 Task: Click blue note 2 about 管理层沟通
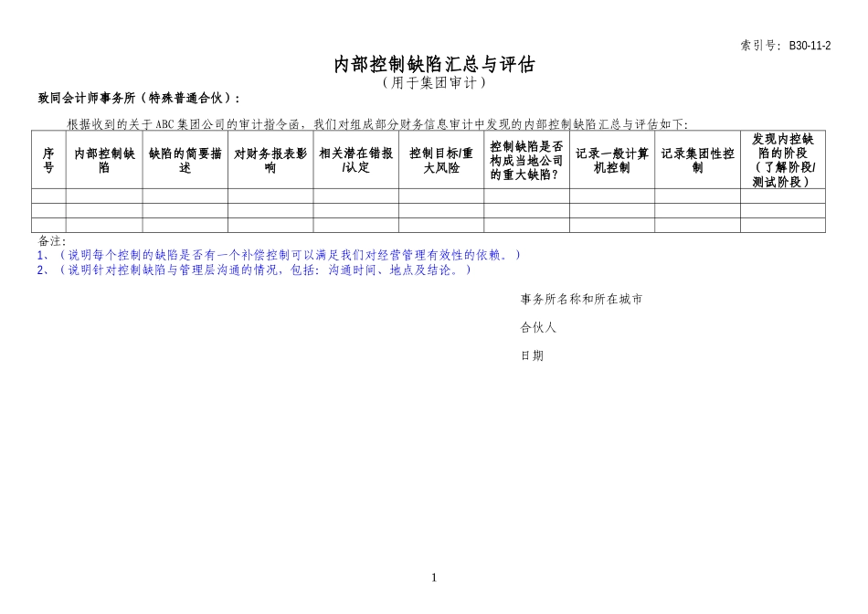(254, 270)
